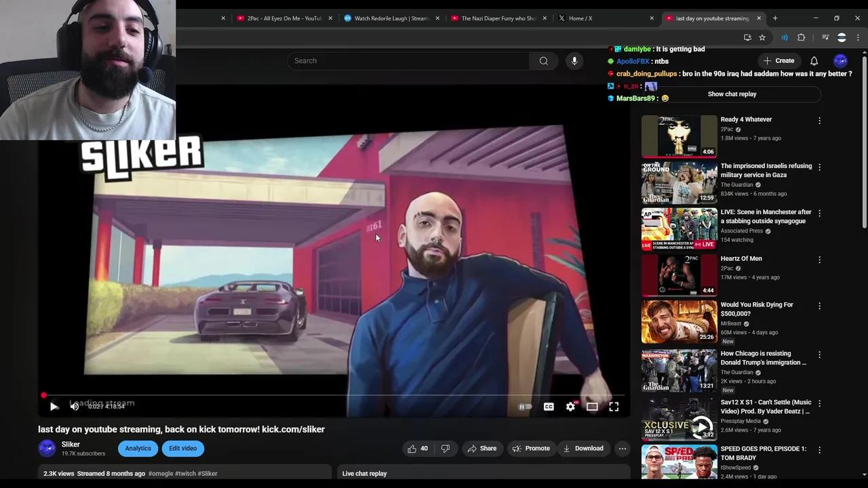Download the video
868x488 pixels.
point(583,448)
